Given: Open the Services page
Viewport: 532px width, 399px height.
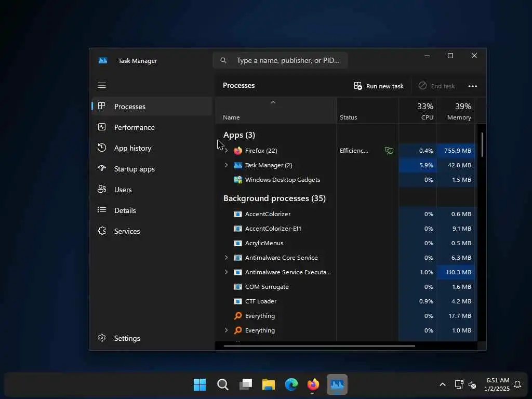Looking at the screenshot, I should (152, 231).
